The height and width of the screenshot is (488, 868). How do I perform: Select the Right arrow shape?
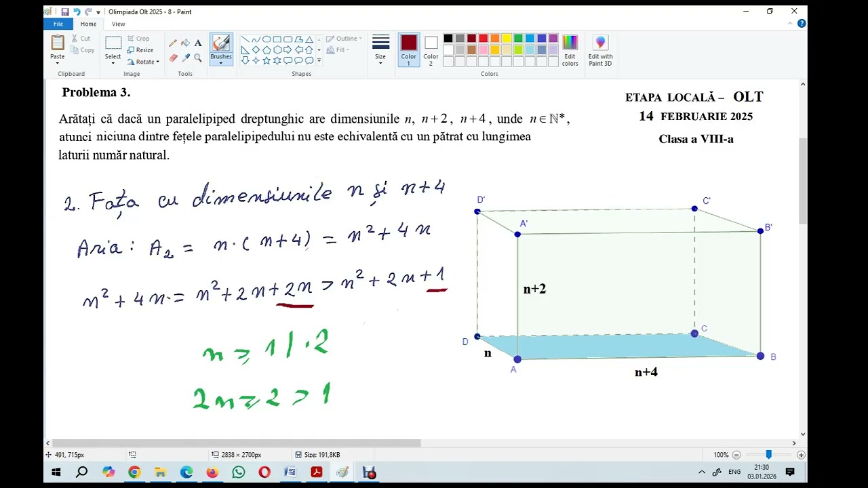coord(288,50)
